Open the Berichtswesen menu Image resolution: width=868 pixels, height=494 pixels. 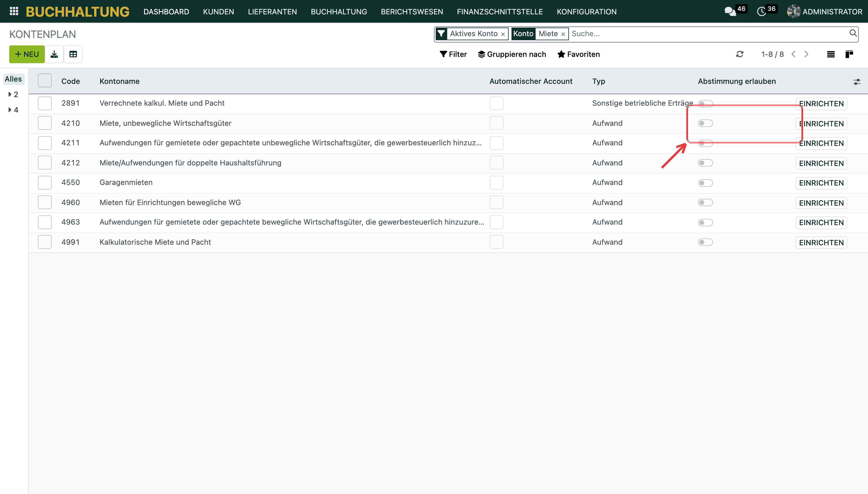412,12
